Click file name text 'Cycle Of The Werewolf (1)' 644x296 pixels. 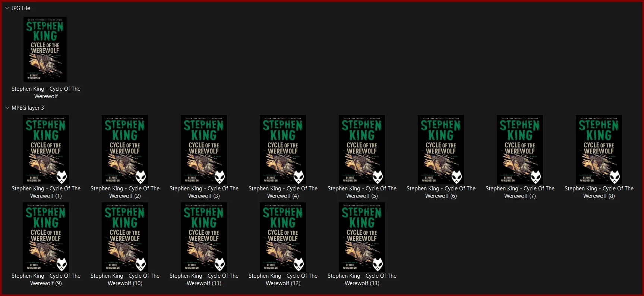[46, 192]
